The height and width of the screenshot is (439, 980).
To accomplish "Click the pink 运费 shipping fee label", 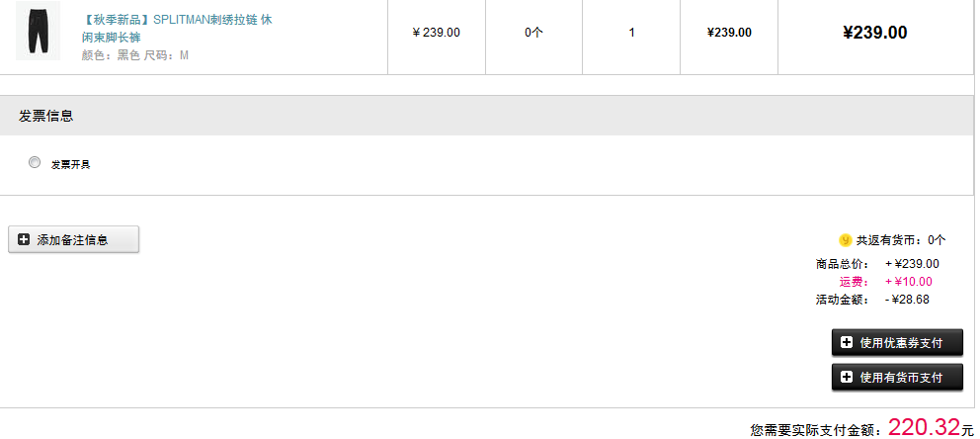I will [854, 282].
